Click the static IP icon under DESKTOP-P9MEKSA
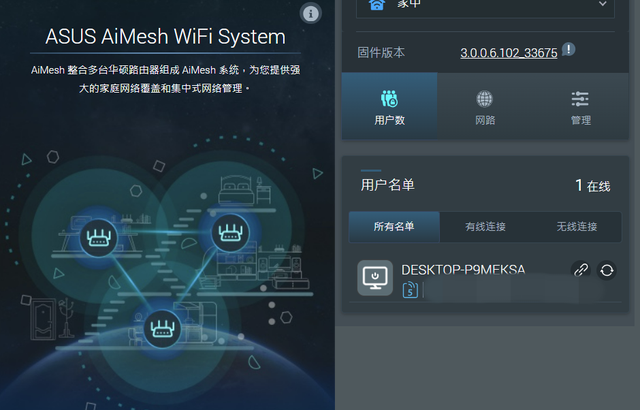640x410 pixels. click(410, 290)
